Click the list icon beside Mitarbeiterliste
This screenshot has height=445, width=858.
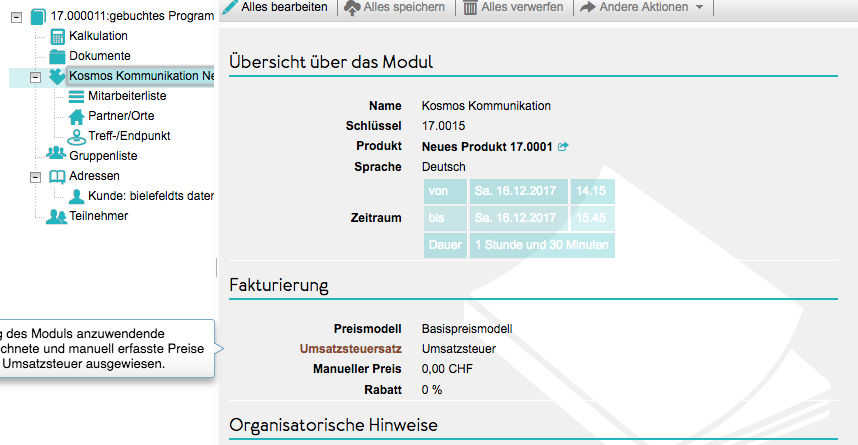pos(77,96)
